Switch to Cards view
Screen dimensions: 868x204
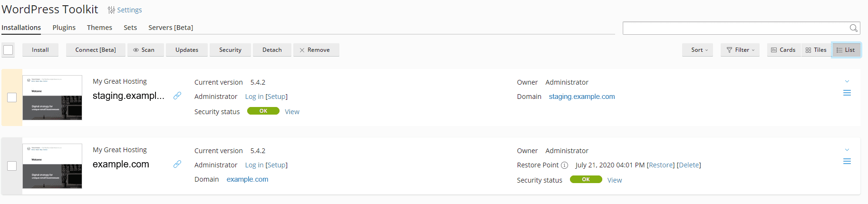(783, 50)
